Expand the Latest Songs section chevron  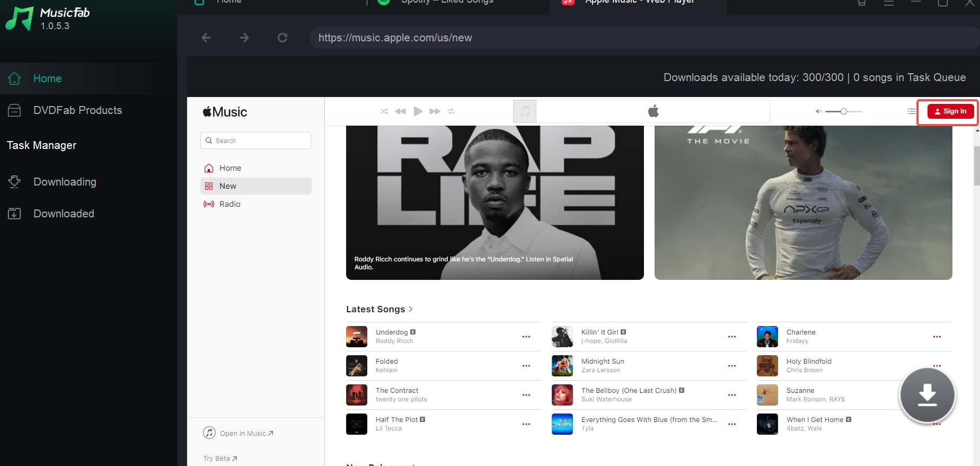(411, 309)
